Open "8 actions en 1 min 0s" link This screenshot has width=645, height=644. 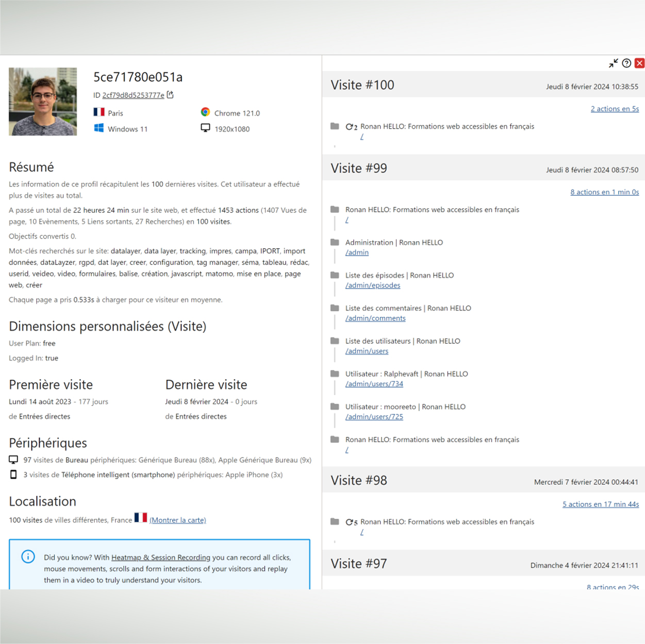(604, 192)
